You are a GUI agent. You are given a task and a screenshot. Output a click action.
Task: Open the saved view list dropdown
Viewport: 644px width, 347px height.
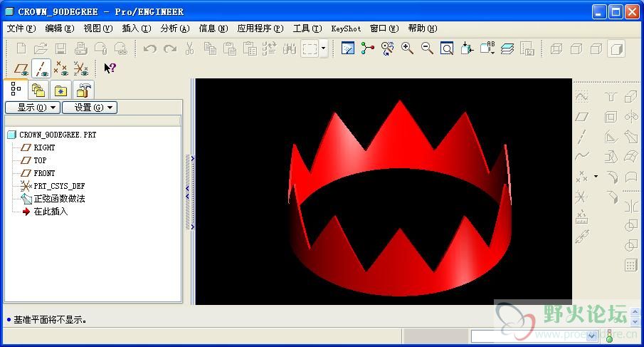point(487,48)
